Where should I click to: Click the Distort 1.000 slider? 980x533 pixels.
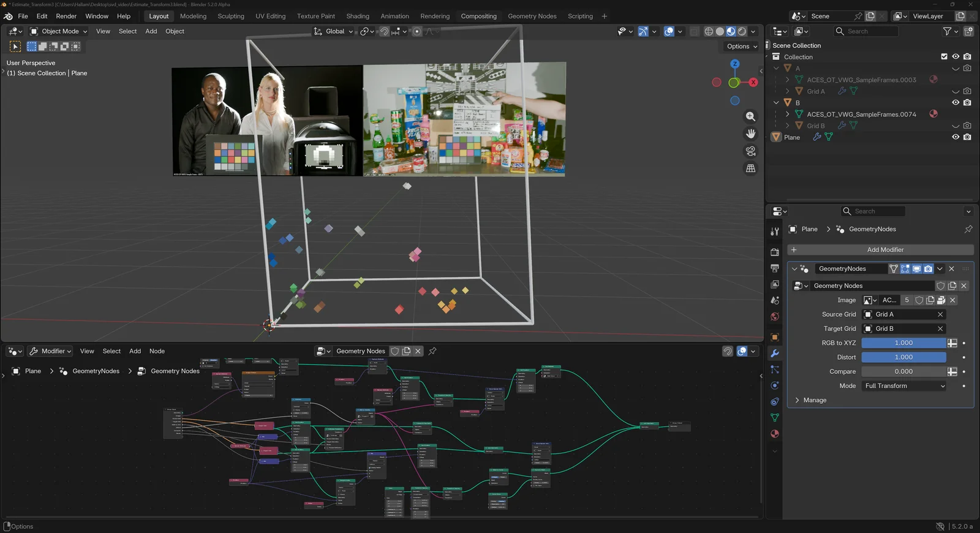903,357
